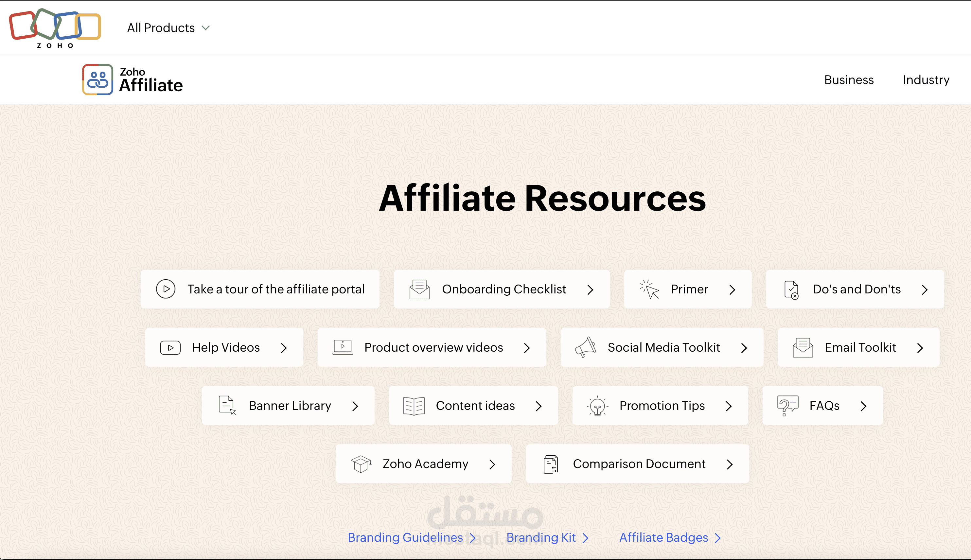The height and width of the screenshot is (560, 971).
Task: Follow the Branding Kit link
Action: [547, 537]
